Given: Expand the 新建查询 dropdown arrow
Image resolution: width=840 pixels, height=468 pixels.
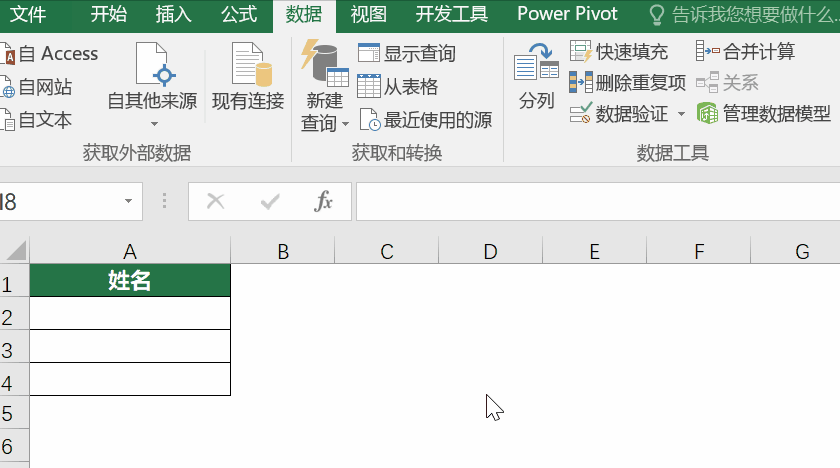Looking at the screenshot, I should (x=346, y=124).
